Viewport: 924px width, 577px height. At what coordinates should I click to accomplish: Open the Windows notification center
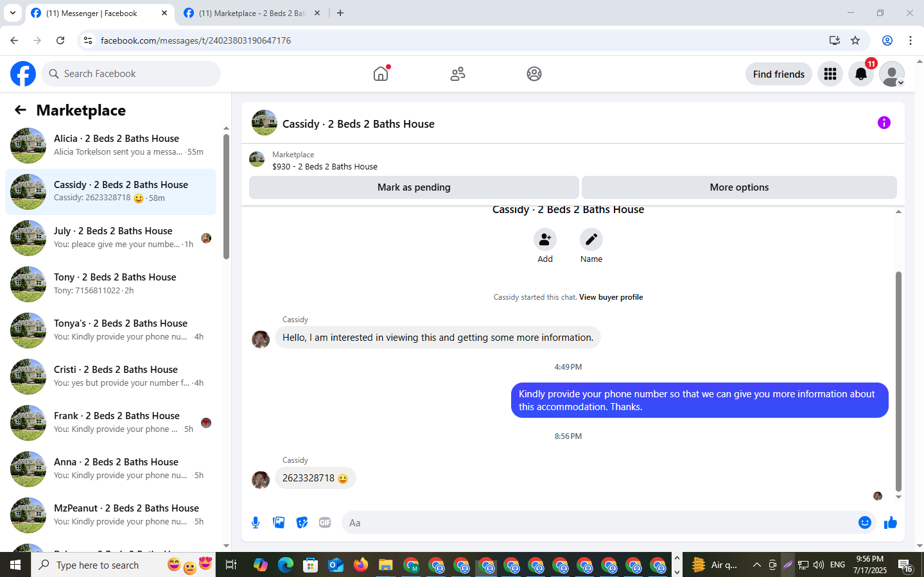pyautogui.click(x=905, y=565)
